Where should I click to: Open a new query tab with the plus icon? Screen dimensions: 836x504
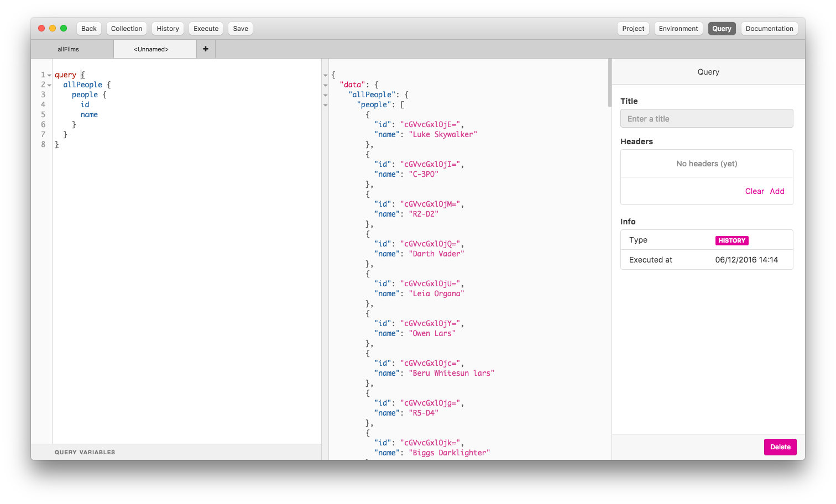[x=205, y=49]
